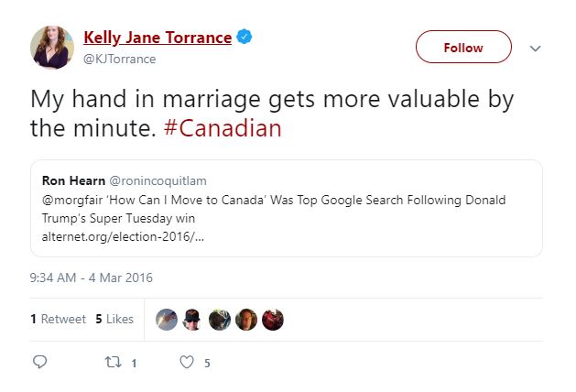The image size is (576, 392).
Task: View the second liker's avatar
Action: click(x=192, y=319)
